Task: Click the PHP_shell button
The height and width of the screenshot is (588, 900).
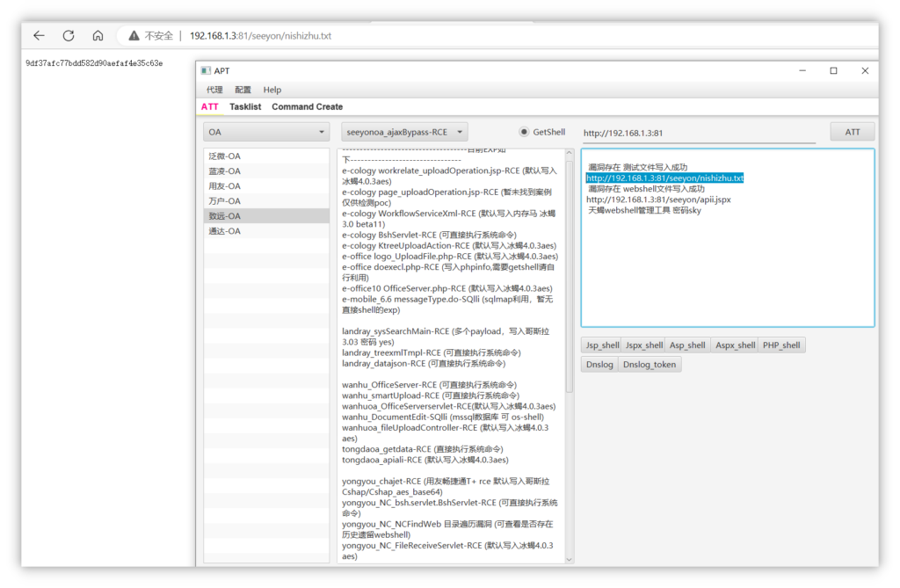Action: click(781, 345)
